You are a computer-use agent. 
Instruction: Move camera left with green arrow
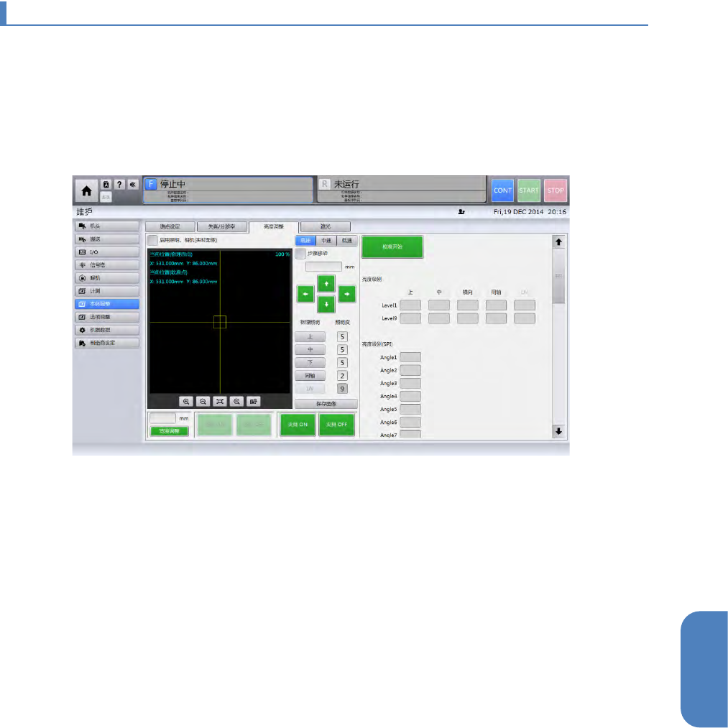point(305,294)
